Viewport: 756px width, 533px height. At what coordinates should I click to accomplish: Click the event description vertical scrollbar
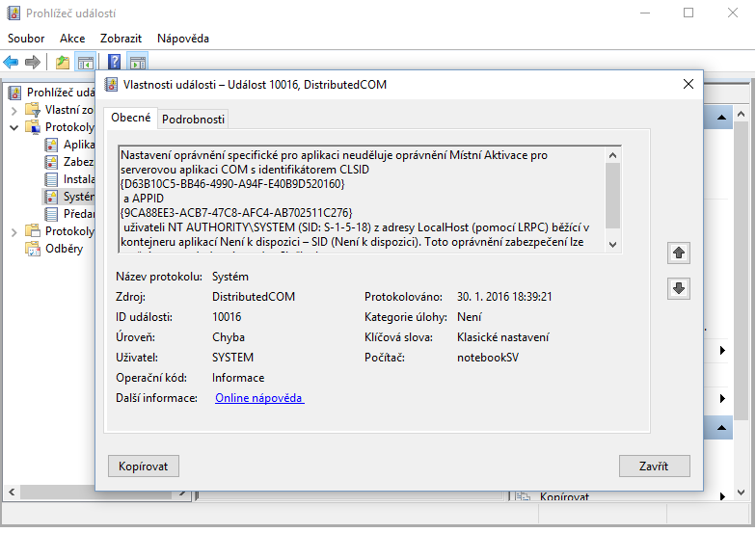[612, 198]
